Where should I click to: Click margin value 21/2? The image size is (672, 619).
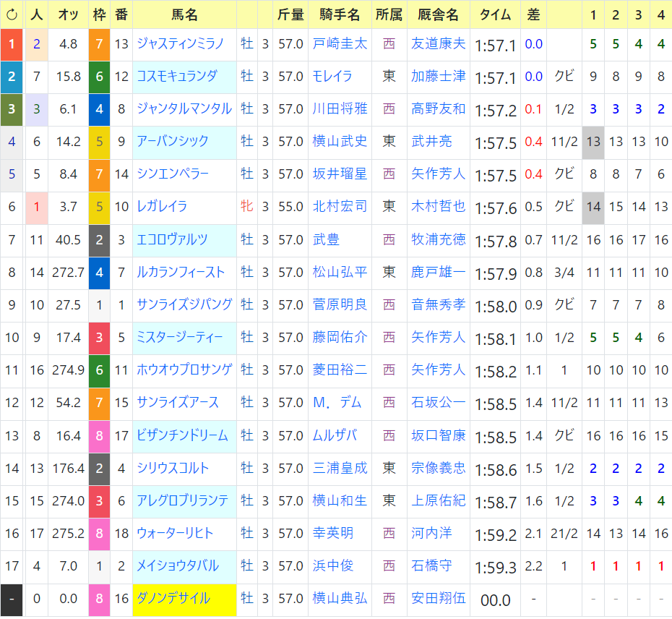[x=564, y=534]
